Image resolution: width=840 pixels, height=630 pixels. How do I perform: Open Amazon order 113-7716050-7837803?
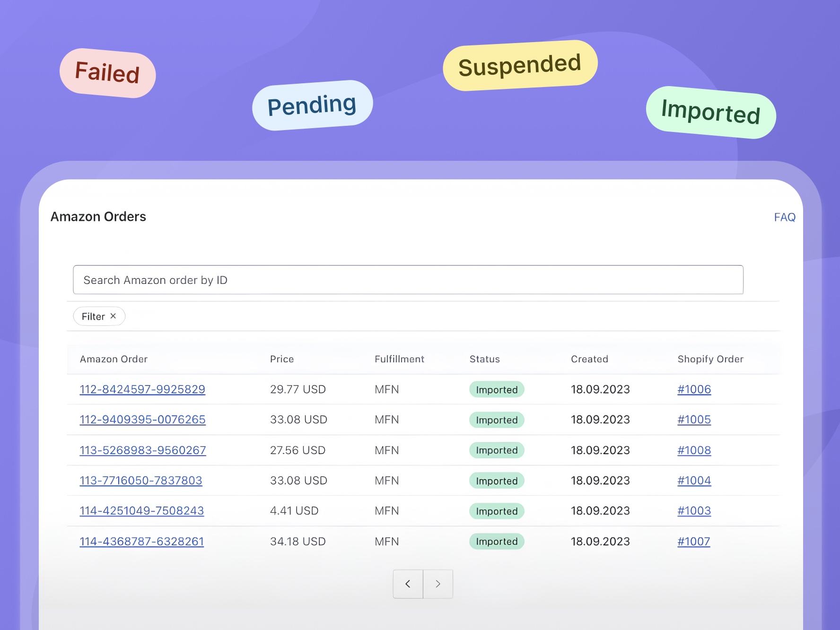(x=141, y=481)
